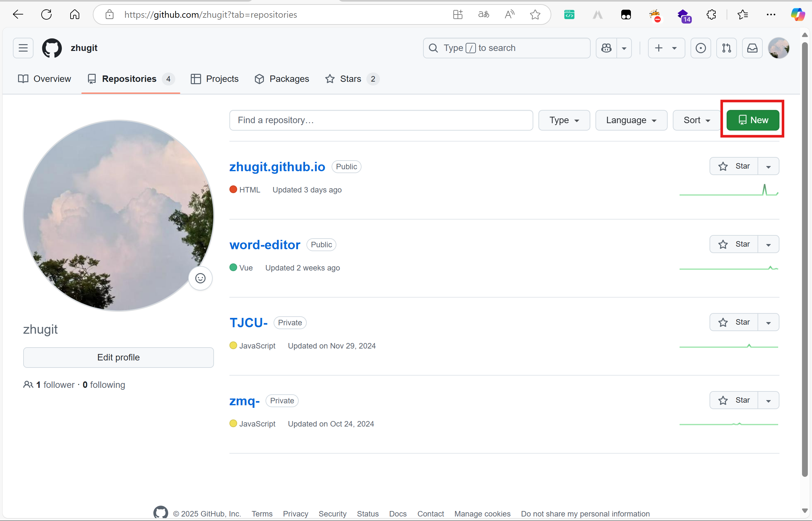Viewport: 812px width, 521px height.
Task: Open the Projects tab
Action: [x=214, y=79]
